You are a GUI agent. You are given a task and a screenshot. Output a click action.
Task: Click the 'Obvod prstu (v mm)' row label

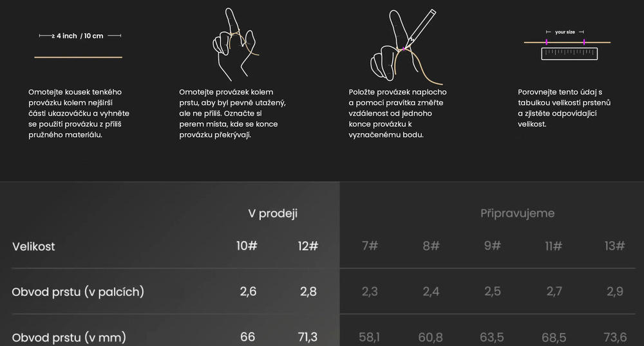(x=69, y=337)
